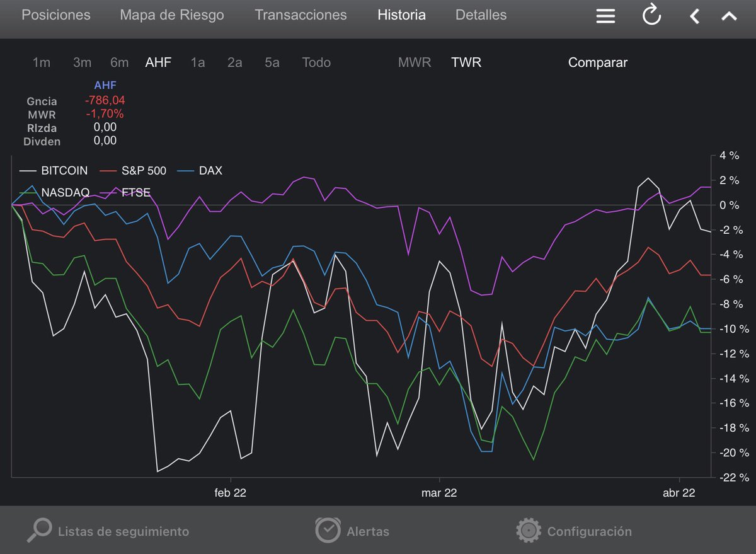The width and height of the screenshot is (756, 554).
Task: Collapse panel with the up chevron icon
Action: (x=729, y=16)
